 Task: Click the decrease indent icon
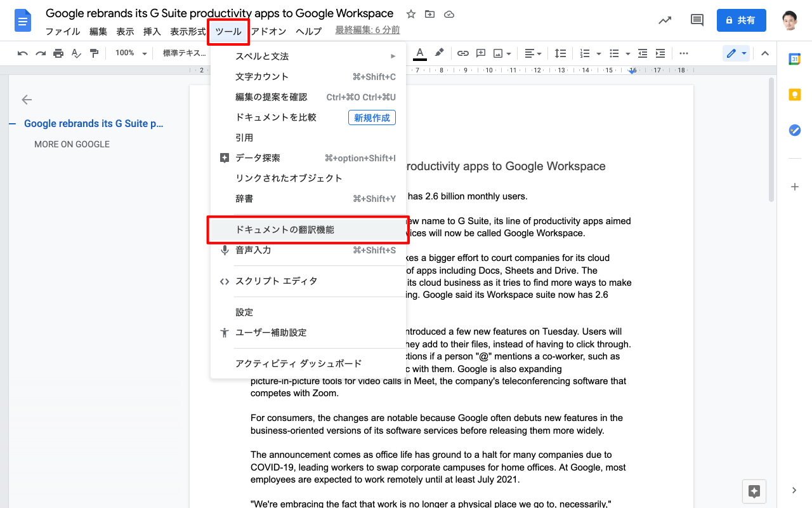(x=643, y=53)
